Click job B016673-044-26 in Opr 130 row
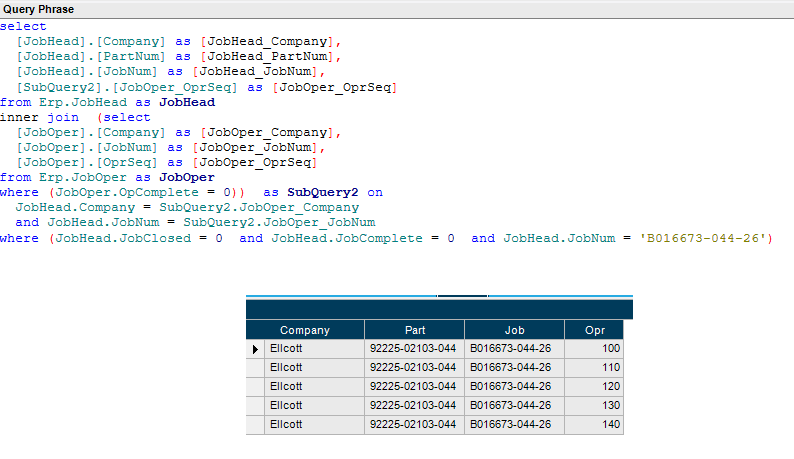794x459 pixels. [514, 406]
